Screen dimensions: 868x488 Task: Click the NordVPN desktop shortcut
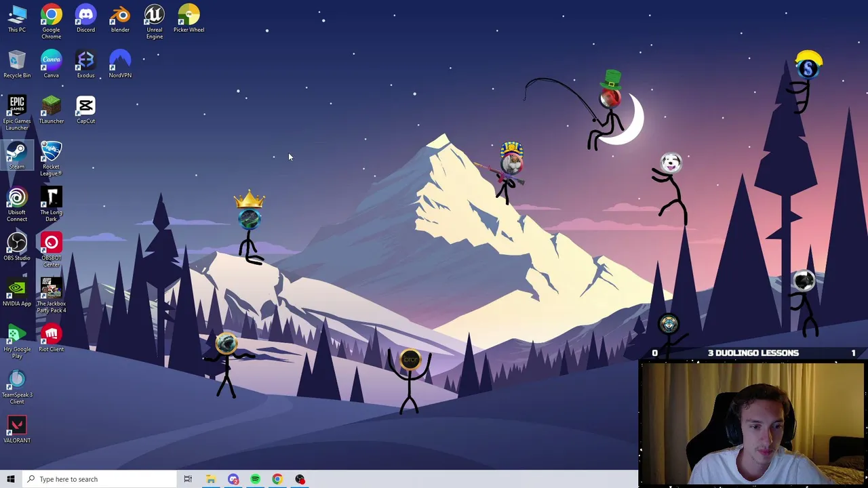click(x=120, y=64)
